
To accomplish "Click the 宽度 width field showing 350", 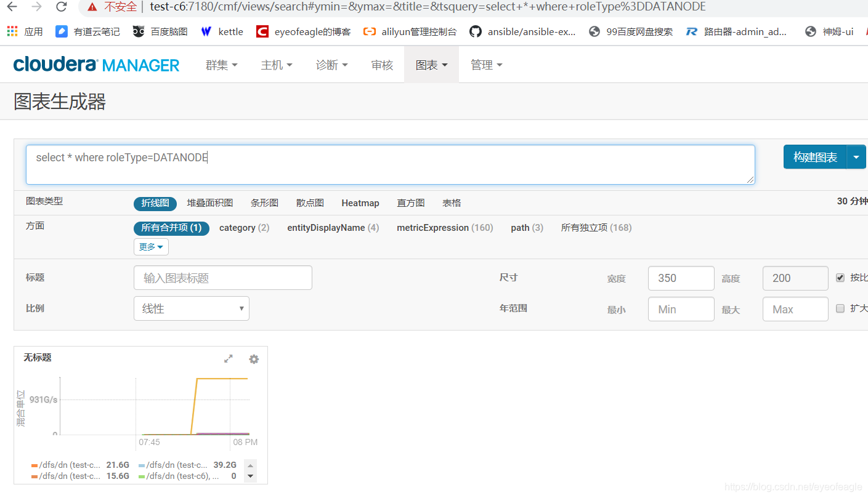I will (x=681, y=278).
